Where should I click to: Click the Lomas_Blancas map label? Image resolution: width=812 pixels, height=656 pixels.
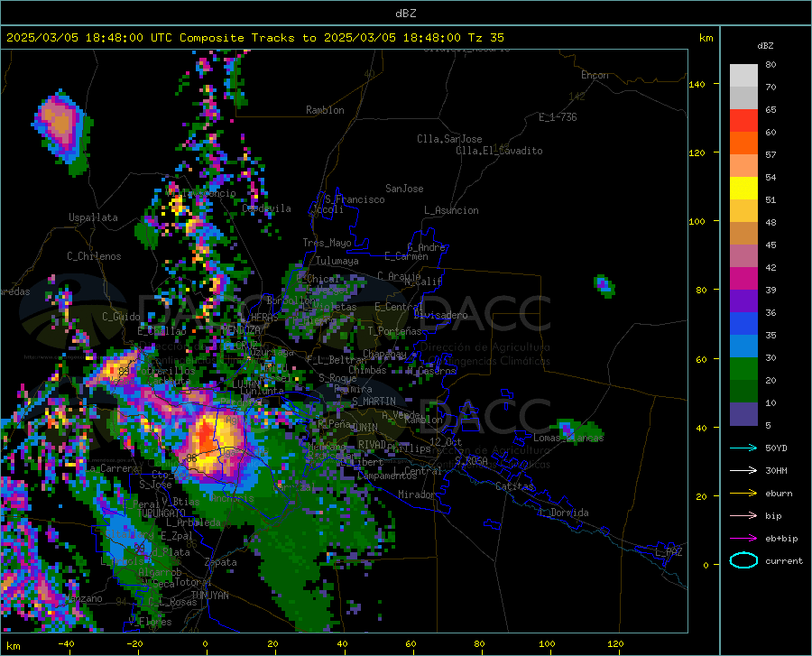pos(568,438)
